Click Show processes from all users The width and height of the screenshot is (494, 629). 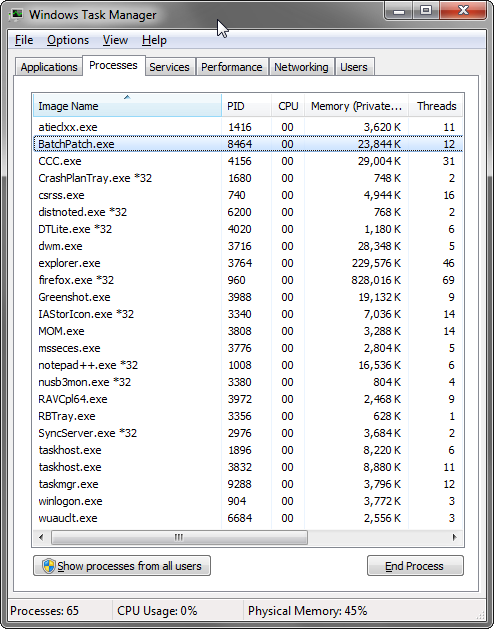pos(122,566)
